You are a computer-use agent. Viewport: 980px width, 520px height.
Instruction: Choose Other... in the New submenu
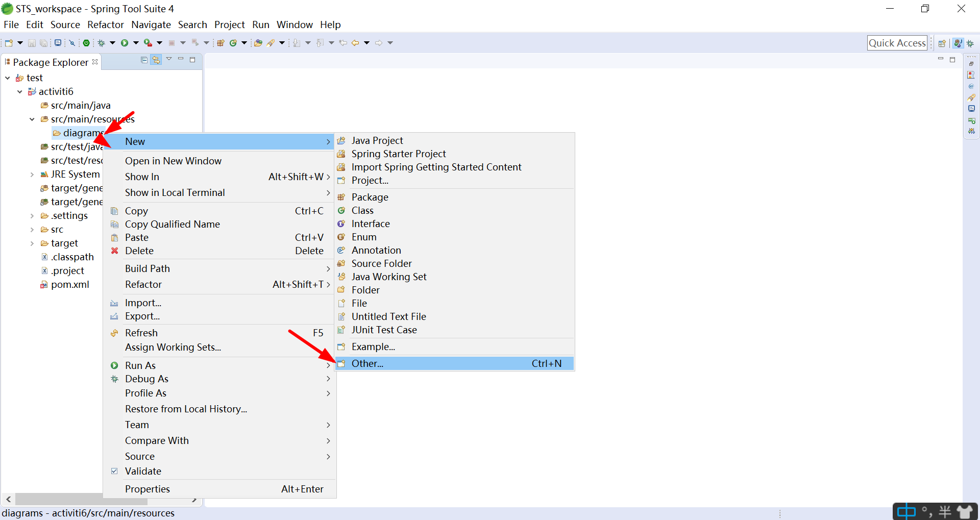[455, 363]
